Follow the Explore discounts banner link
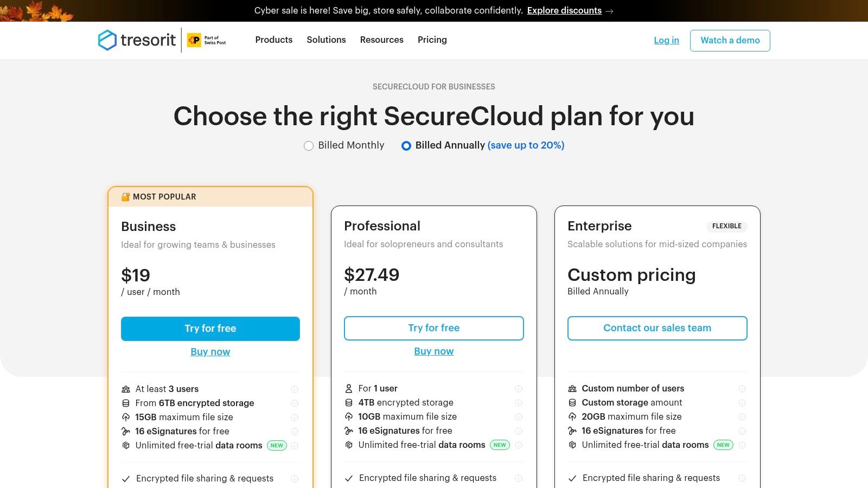 [564, 10]
